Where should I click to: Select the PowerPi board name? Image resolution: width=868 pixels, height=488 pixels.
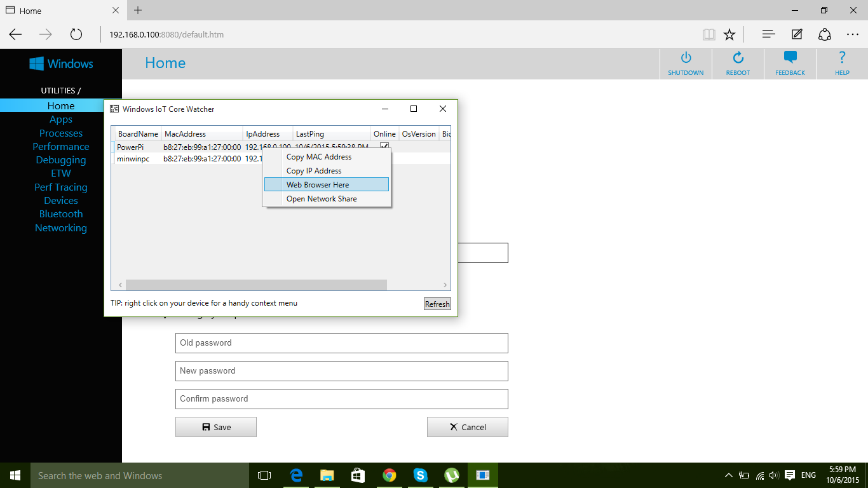tap(130, 147)
